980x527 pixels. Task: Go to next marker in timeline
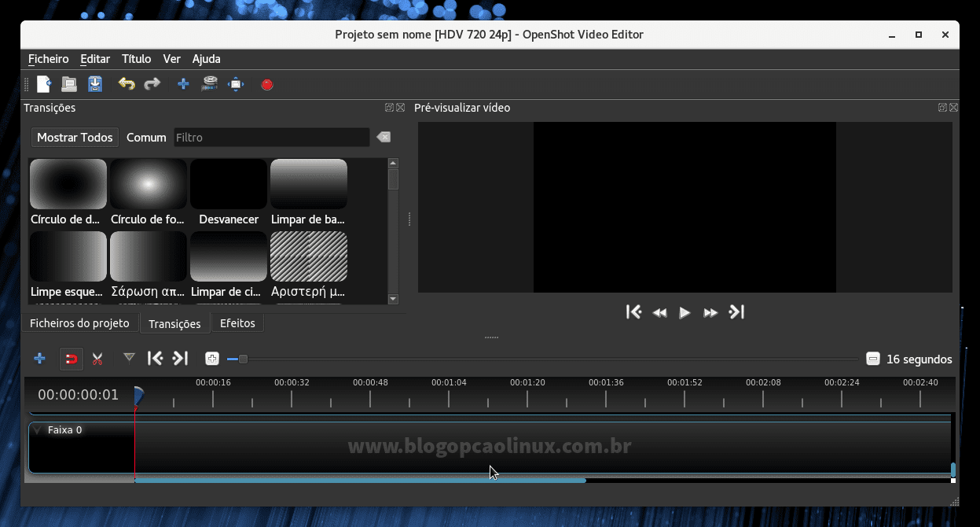(181, 359)
